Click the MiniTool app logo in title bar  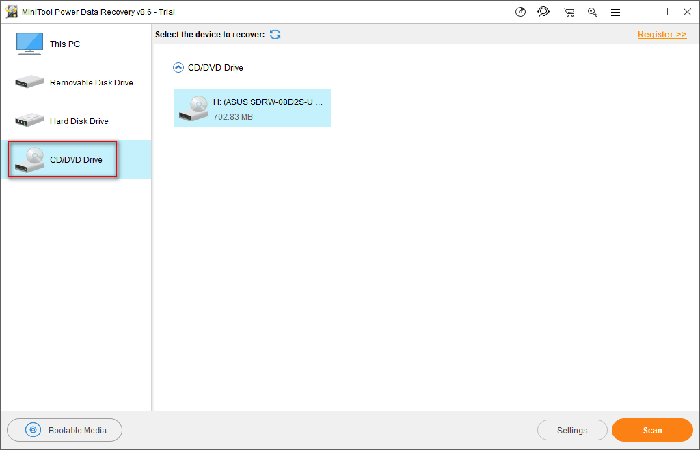[12, 12]
